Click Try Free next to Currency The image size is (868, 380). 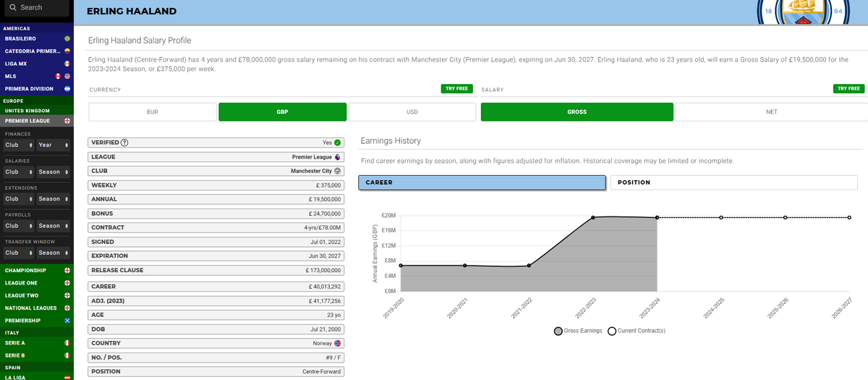(456, 88)
